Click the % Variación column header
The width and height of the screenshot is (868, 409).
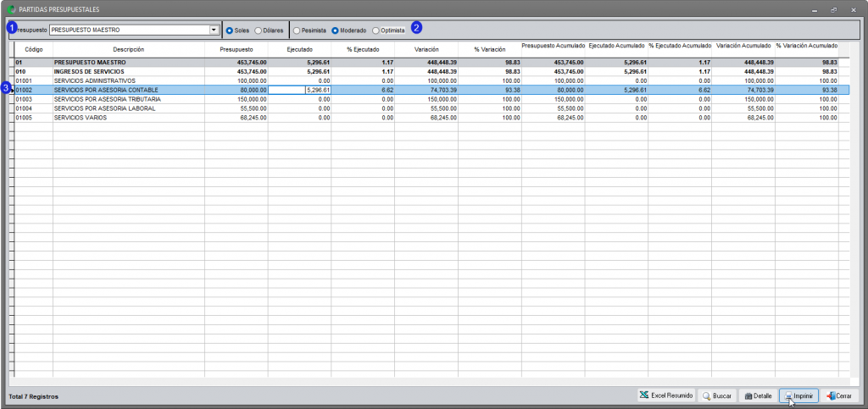[490, 49]
